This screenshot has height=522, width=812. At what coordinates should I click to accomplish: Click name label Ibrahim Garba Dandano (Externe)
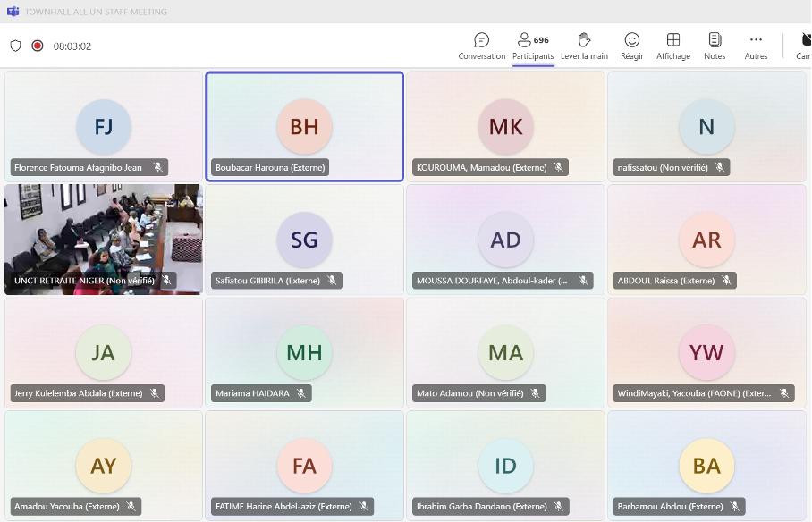[482, 506]
